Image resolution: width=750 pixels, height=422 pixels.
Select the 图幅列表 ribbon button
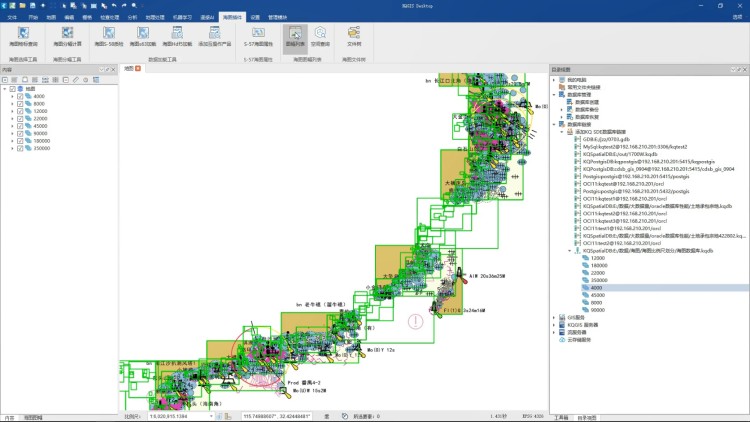295,36
